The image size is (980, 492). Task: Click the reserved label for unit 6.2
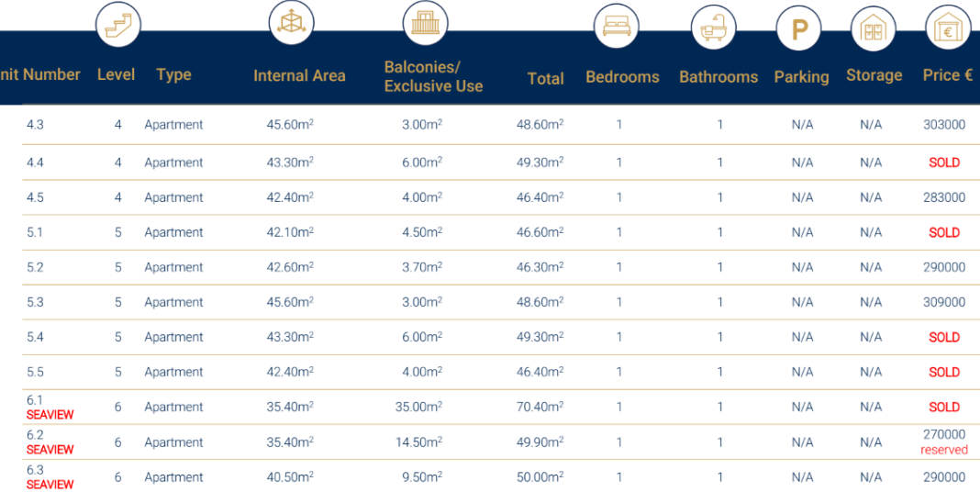tap(944, 450)
